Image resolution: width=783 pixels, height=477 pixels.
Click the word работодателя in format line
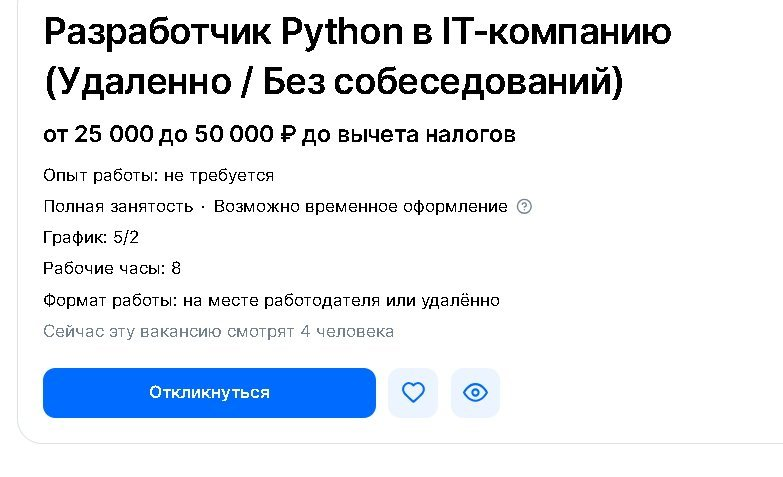click(322, 301)
